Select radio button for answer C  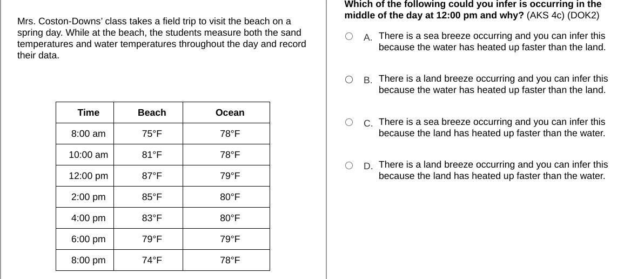tap(348, 122)
